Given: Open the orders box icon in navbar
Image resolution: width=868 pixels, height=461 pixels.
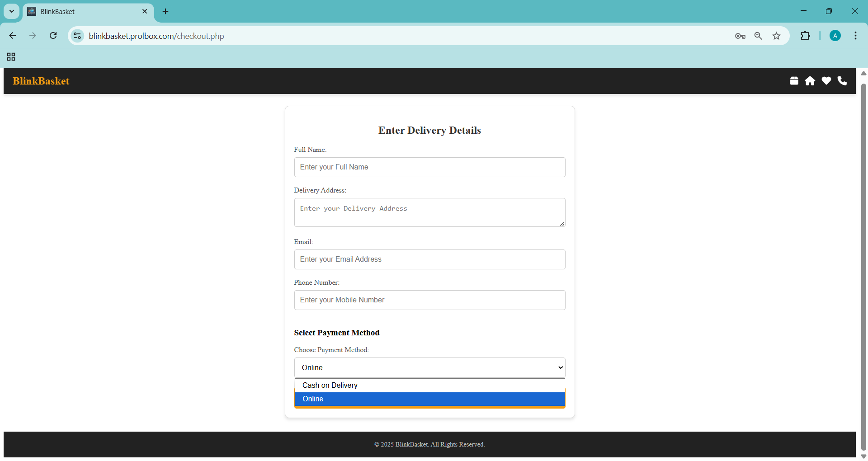Looking at the screenshot, I should coord(794,81).
